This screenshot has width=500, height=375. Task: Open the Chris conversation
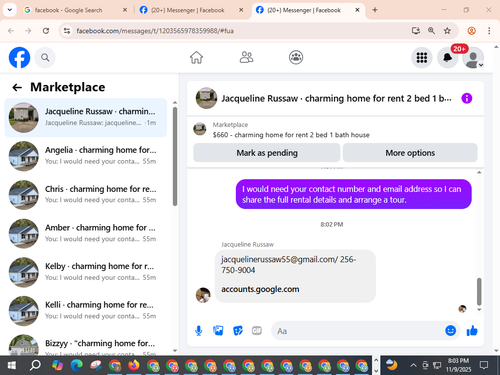[86, 195]
